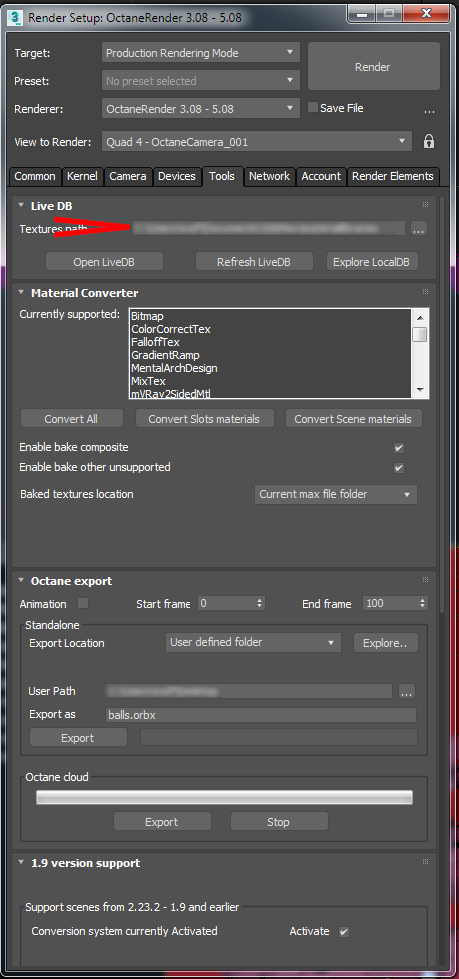
Task: Click Explore LocalDB button
Action: (372, 262)
